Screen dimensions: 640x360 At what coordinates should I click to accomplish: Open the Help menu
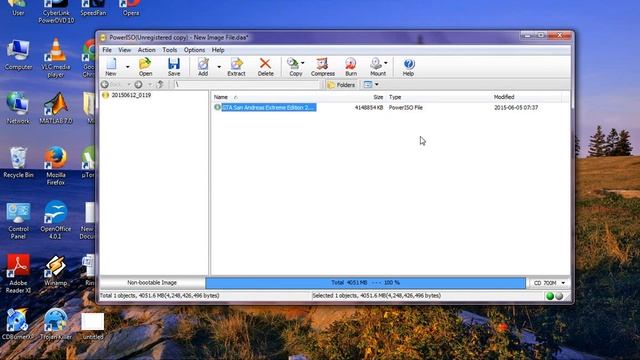point(218,50)
